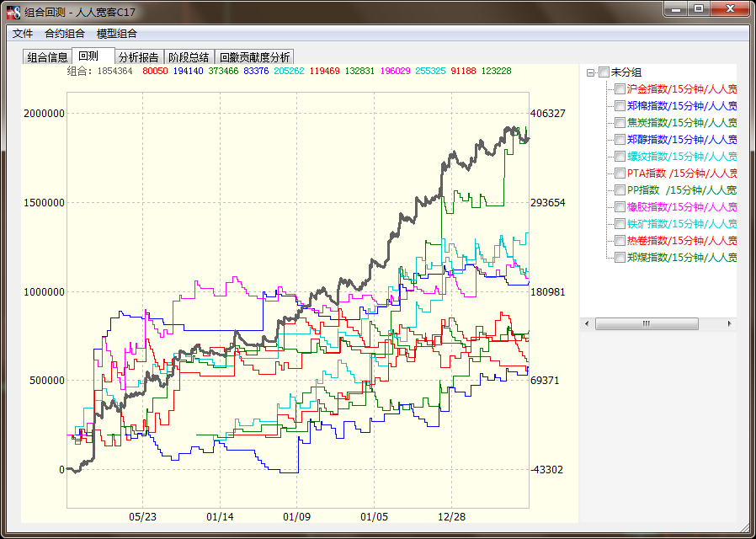Open the 阶段总结 tab
The width and height of the screenshot is (756, 539).
point(189,57)
